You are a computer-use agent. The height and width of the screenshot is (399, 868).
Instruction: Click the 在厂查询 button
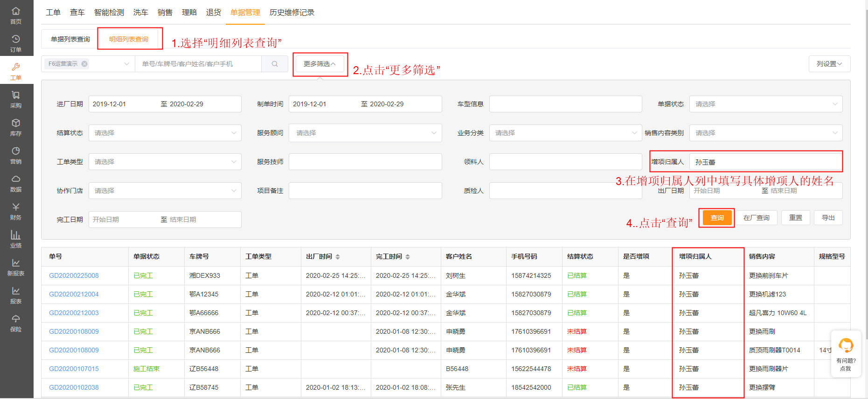(757, 218)
